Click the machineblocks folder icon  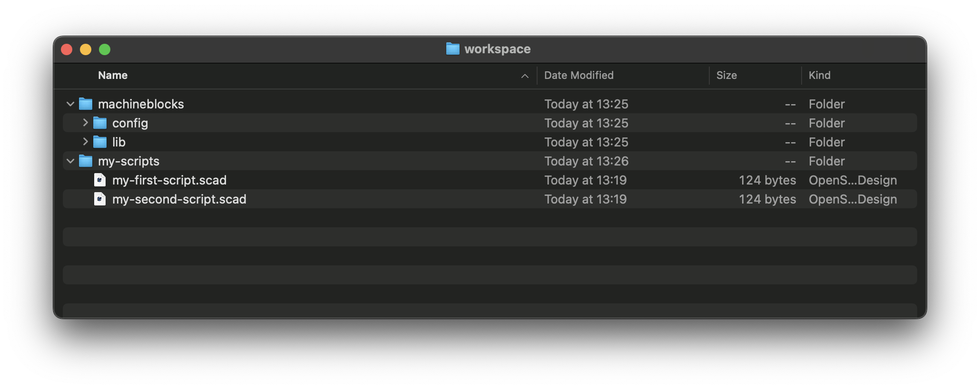pos(86,104)
